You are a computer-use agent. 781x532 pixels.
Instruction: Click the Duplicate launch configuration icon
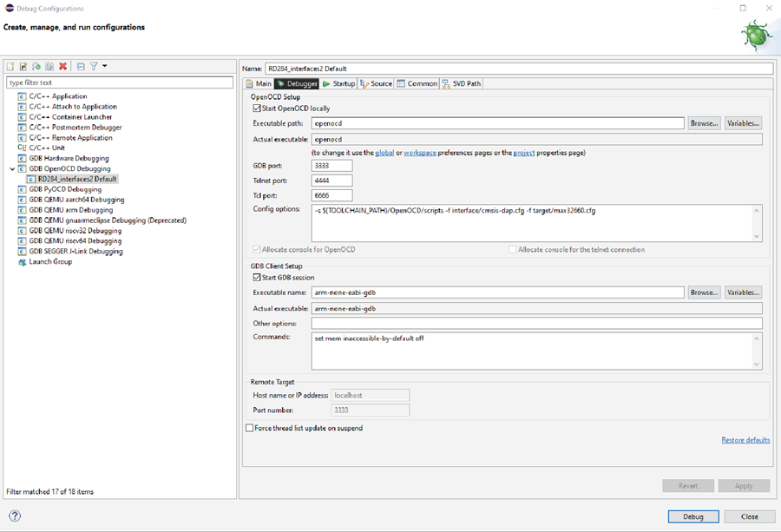[49, 66]
